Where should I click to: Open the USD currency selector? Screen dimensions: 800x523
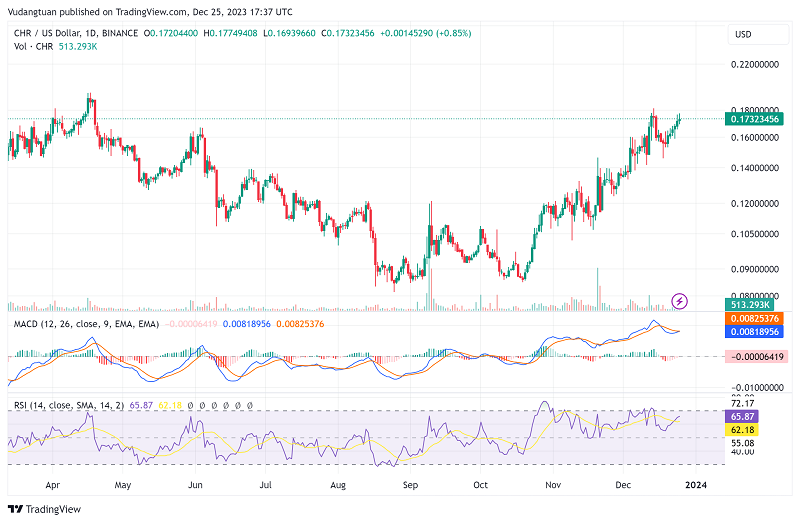tap(743, 34)
